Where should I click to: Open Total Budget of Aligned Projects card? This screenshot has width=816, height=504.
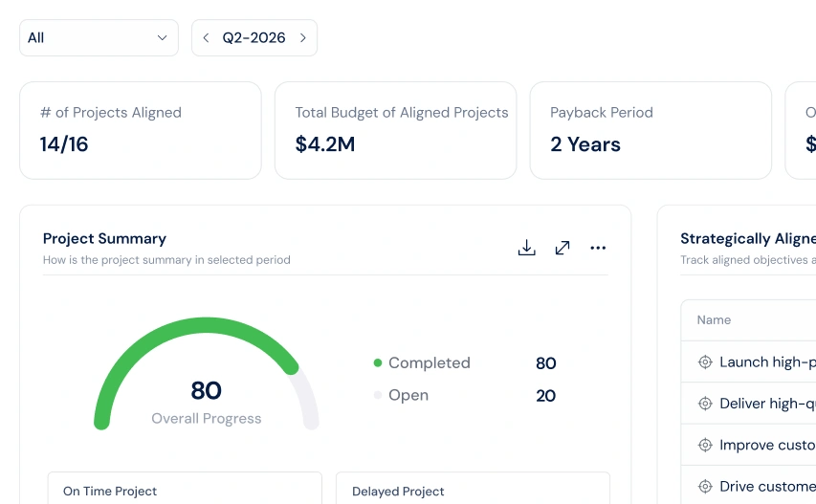395,131
